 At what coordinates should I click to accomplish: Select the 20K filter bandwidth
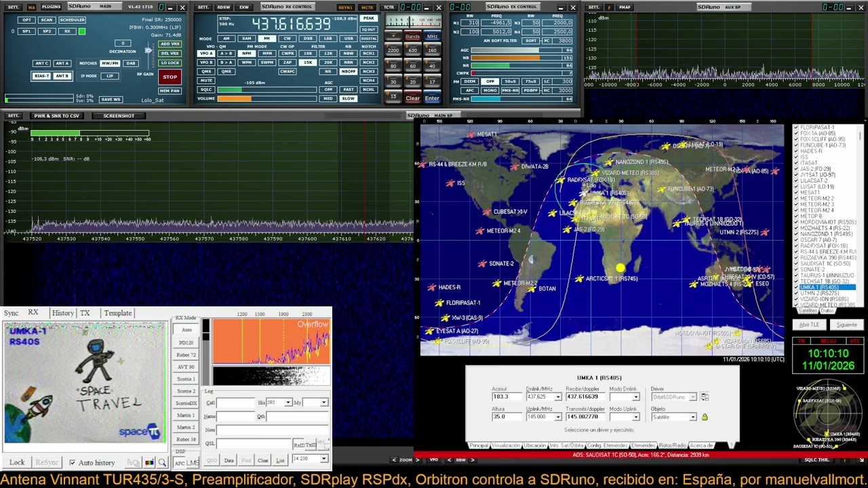328,62
